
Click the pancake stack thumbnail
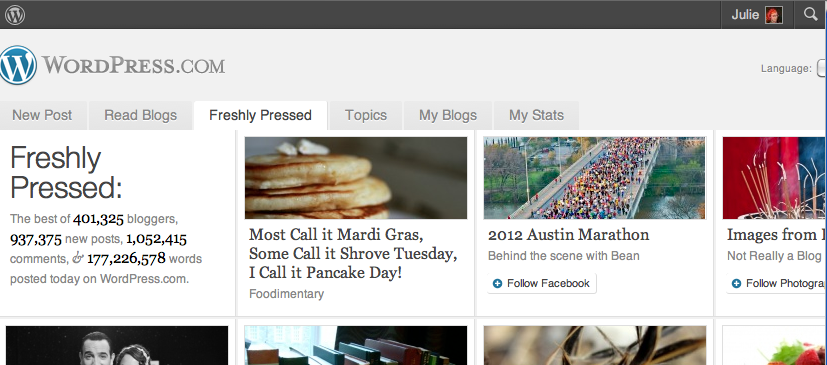click(x=356, y=178)
